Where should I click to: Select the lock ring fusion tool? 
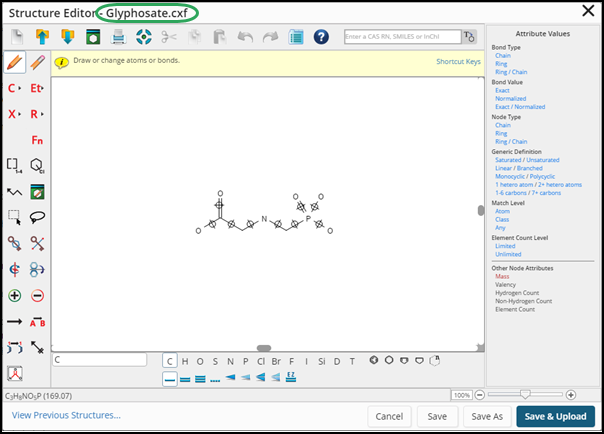point(37,243)
